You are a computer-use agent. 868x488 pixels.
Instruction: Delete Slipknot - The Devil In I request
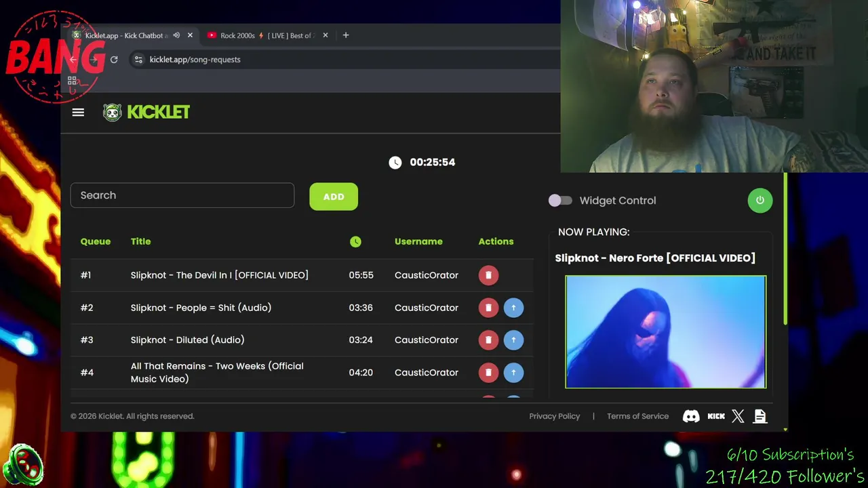coord(488,275)
